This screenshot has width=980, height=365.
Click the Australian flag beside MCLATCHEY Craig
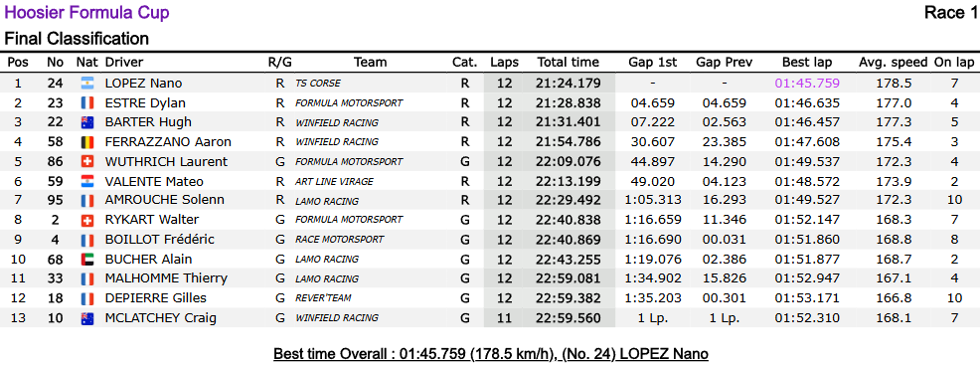[x=86, y=318]
